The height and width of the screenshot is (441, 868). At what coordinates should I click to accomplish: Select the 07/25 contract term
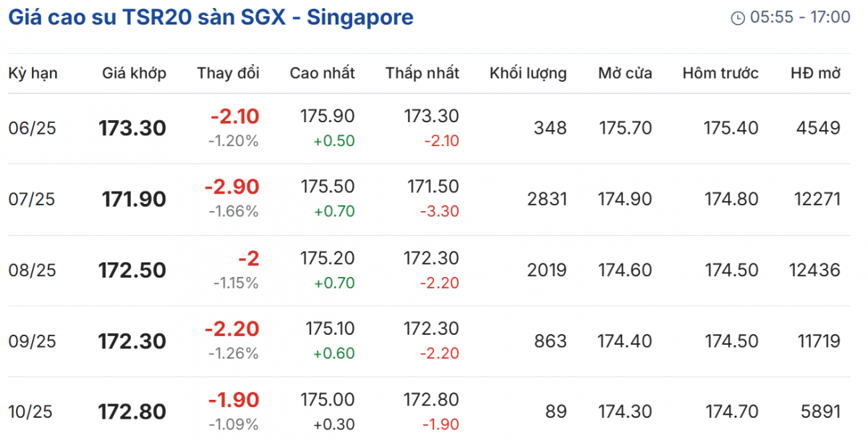(32, 200)
